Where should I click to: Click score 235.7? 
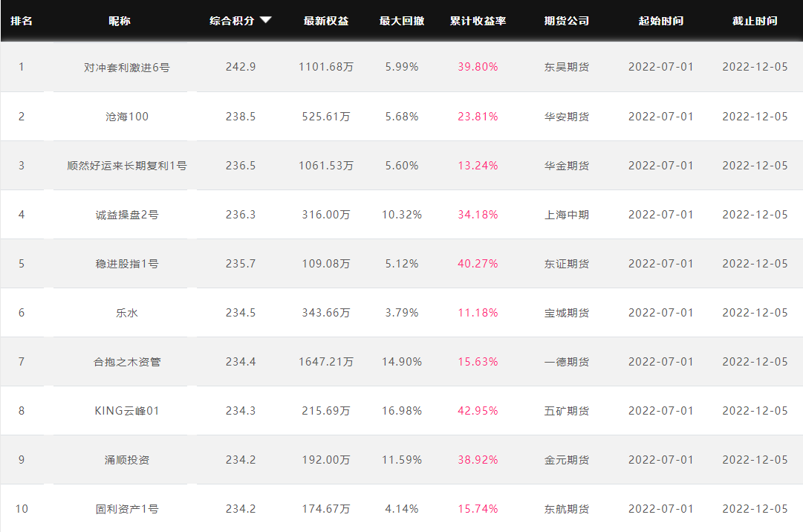pyautogui.click(x=241, y=264)
